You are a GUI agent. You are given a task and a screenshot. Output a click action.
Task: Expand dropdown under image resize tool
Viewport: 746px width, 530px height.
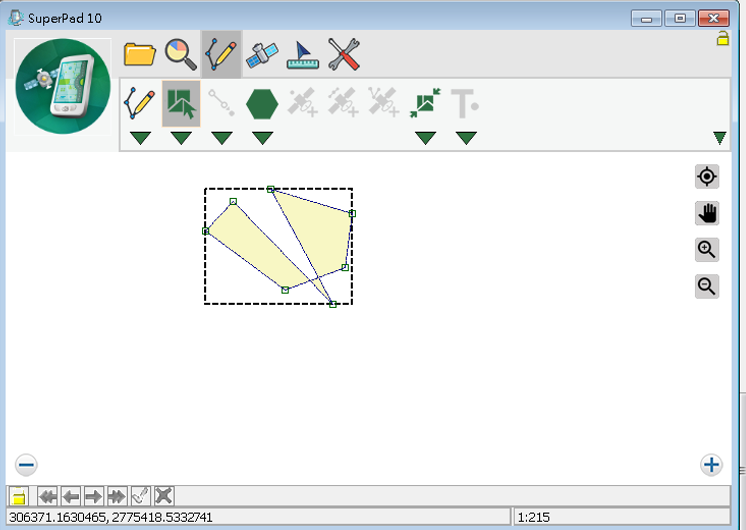(x=425, y=138)
